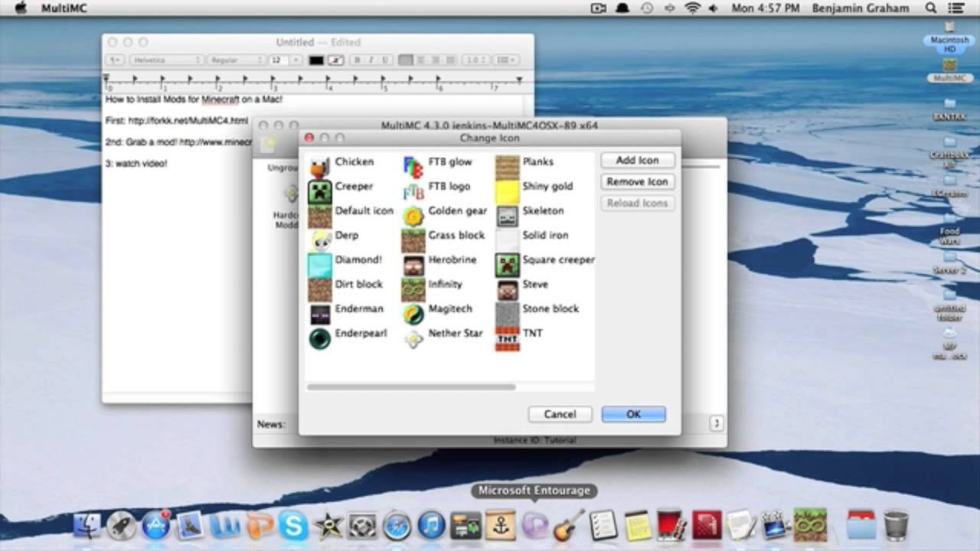Open the list bullets dropdown in TextEdit

coord(505,60)
